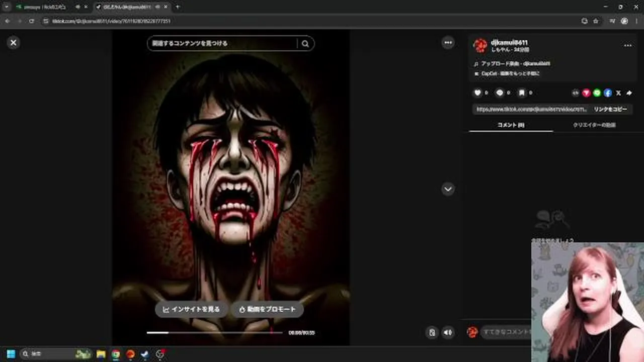The image size is (644, 362).
Task: Click the comment input field
Action: [x=506, y=332]
